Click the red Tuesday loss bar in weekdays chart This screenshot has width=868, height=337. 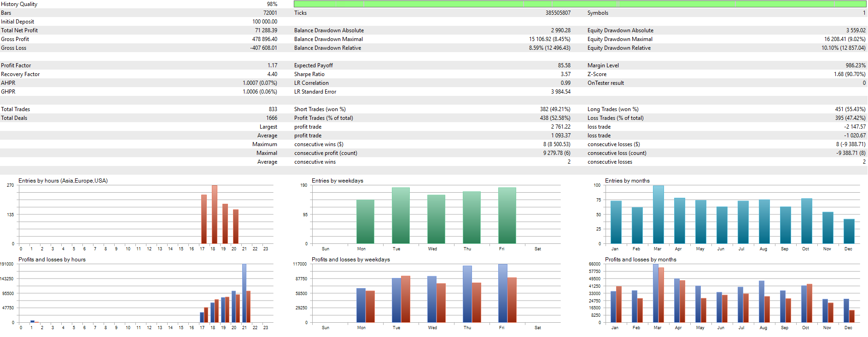[x=406, y=299]
